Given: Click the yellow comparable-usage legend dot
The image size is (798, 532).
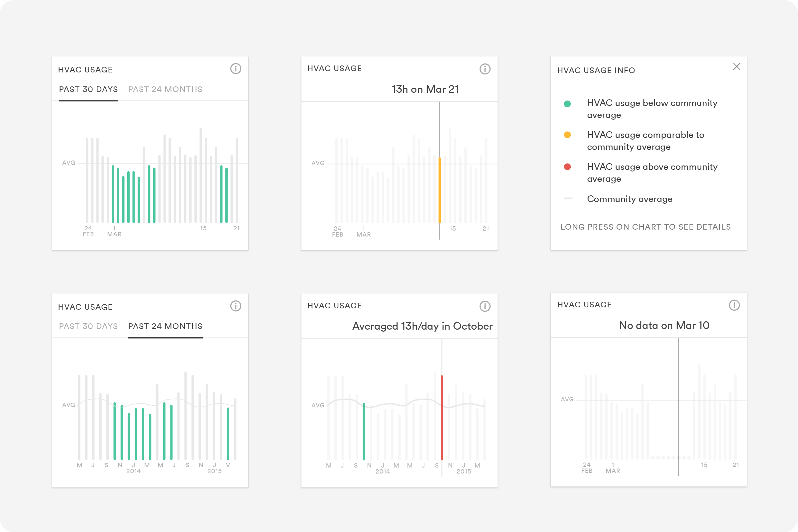Looking at the screenshot, I should coord(568,135).
